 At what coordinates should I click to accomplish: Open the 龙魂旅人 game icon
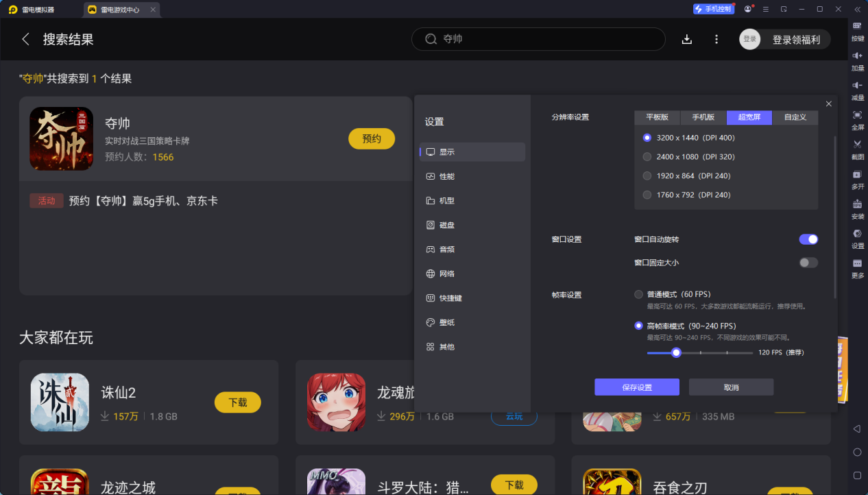[336, 402]
